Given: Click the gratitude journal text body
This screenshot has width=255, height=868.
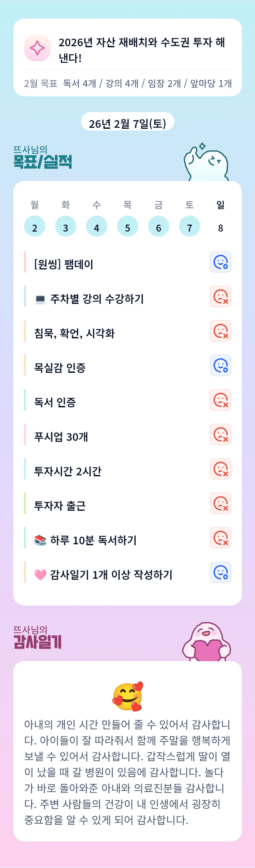Looking at the screenshot, I should (x=128, y=771).
